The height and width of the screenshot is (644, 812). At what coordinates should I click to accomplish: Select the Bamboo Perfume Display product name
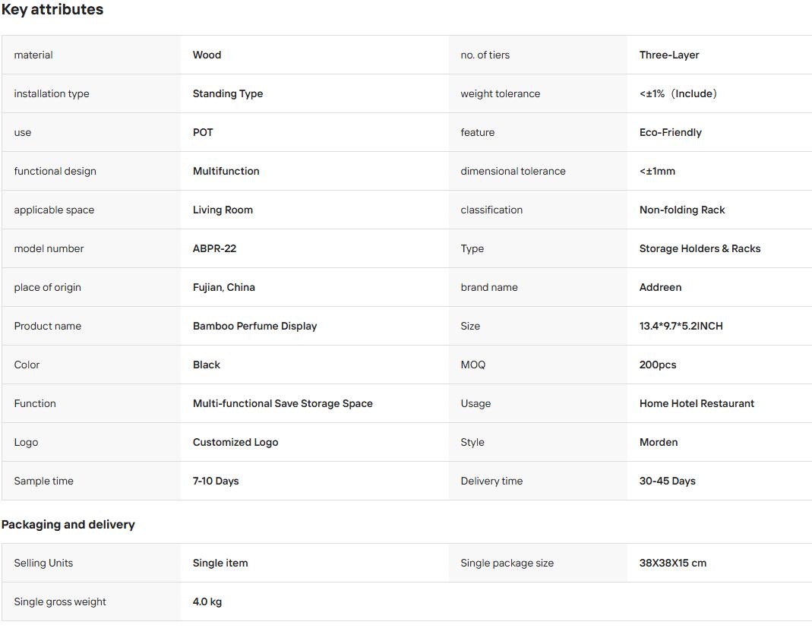point(254,326)
